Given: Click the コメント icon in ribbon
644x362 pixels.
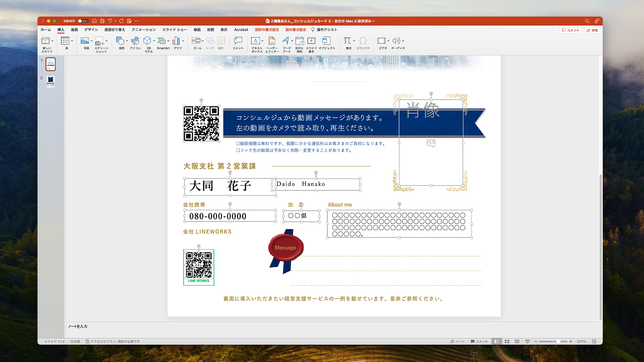Looking at the screenshot, I should point(238,41).
